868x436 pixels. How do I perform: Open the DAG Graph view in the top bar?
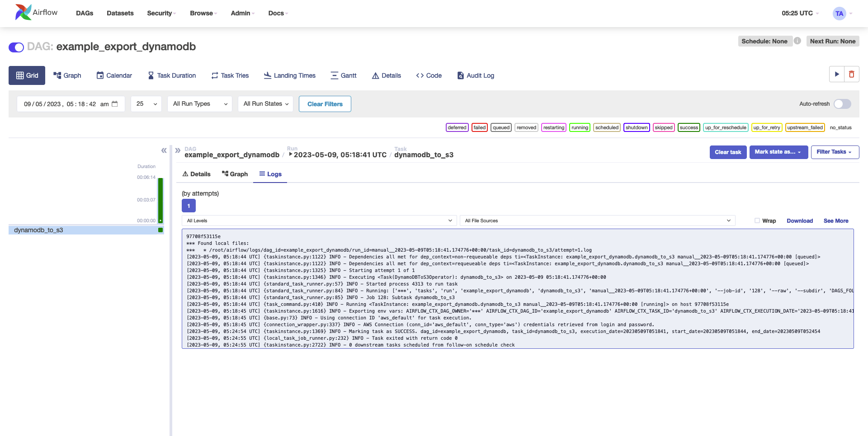67,75
